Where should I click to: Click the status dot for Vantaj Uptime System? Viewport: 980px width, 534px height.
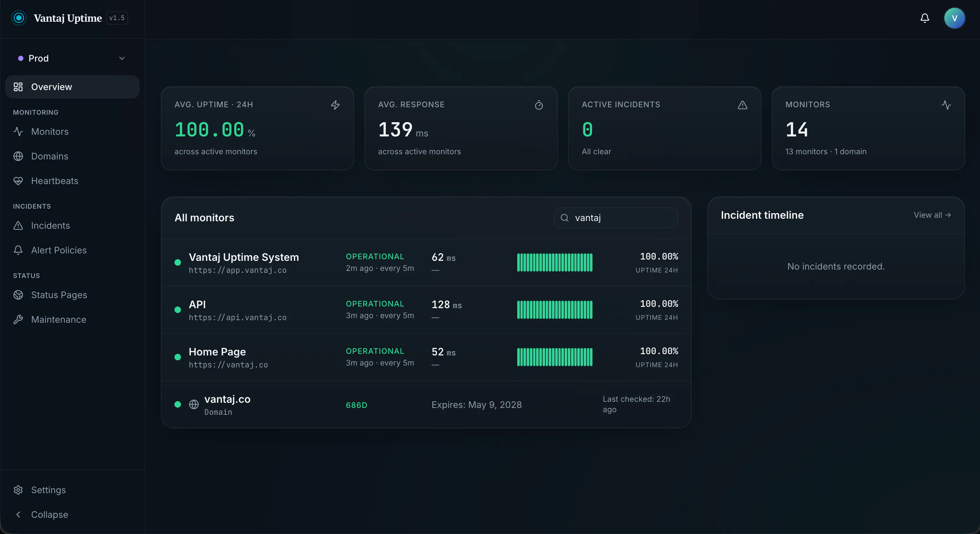[x=178, y=263]
